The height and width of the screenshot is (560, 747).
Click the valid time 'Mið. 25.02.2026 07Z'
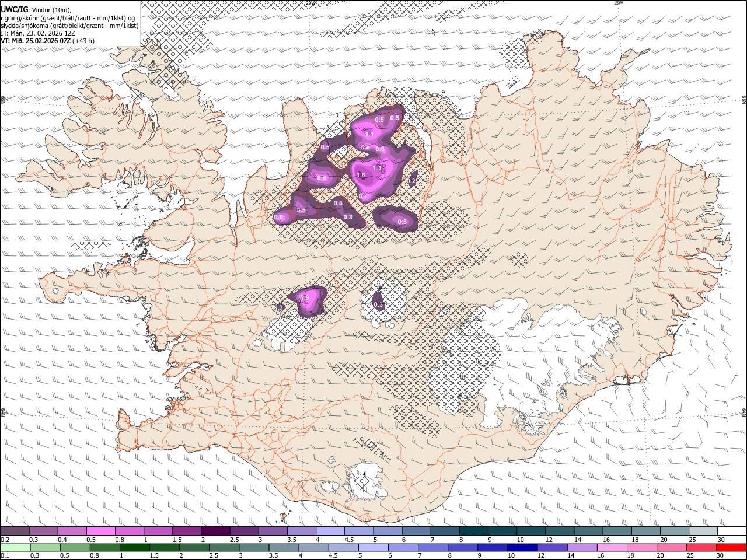[41, 41]
